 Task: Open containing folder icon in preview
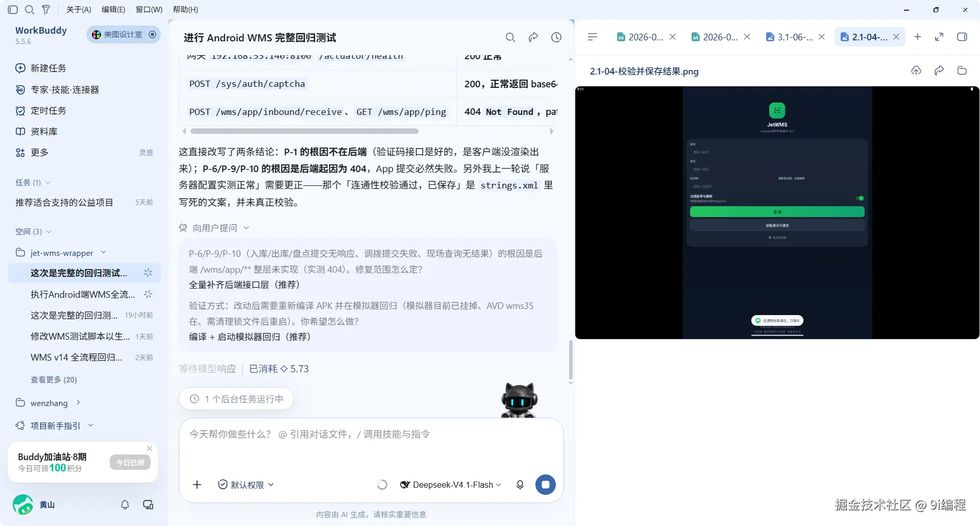(962, 70)
